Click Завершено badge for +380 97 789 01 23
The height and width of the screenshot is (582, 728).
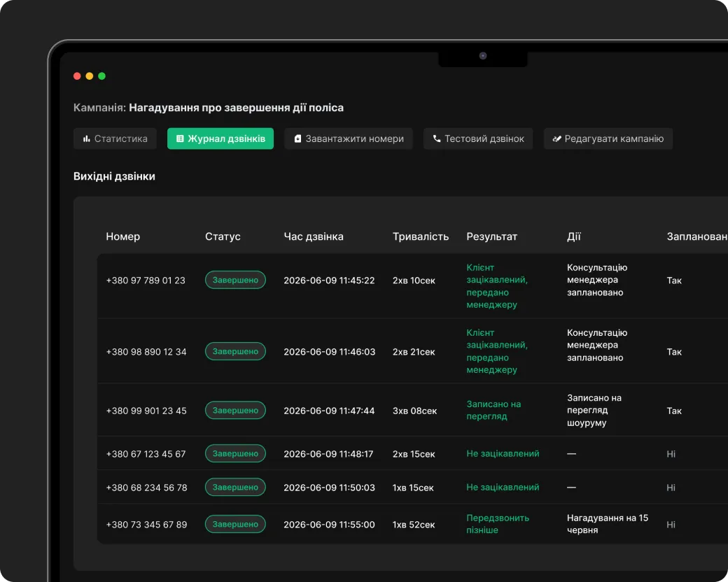[x=235, y=280]
